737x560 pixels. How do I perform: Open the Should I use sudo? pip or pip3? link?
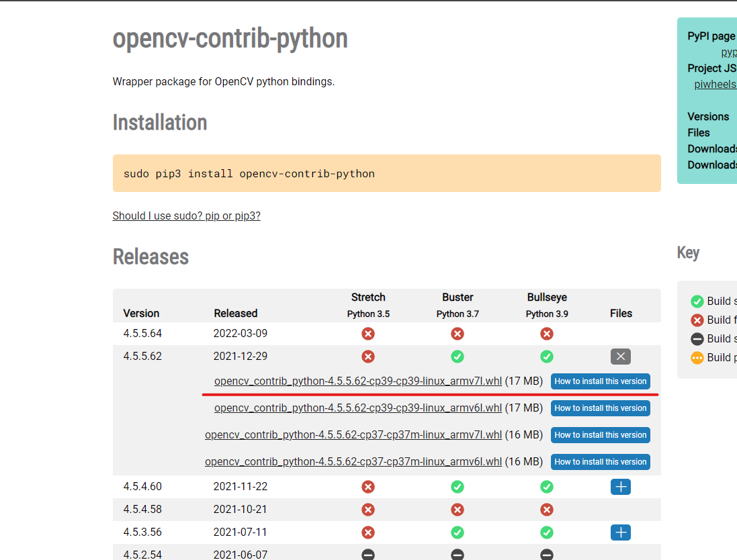(186, 216)
